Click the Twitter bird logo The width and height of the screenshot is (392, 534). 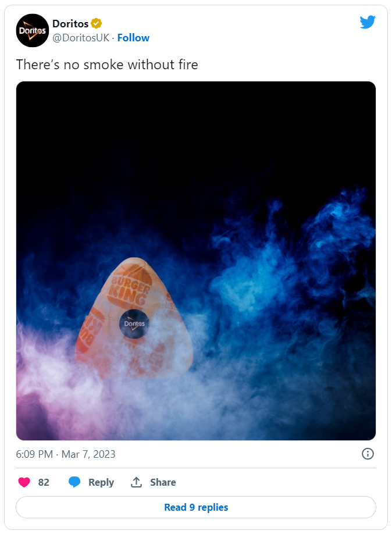(x=368, y=22)
